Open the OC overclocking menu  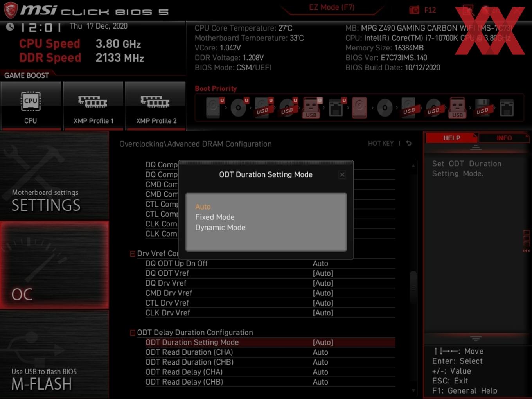[x=54, y=265]
